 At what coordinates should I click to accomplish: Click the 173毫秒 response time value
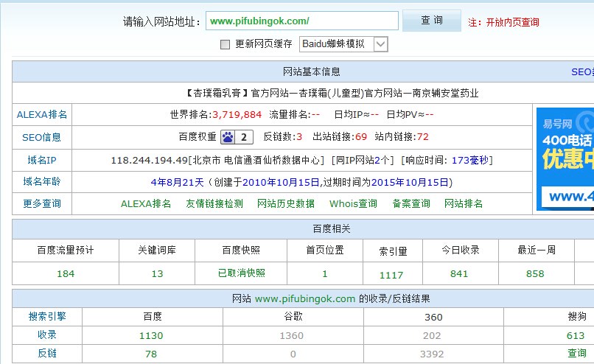coord(469,160)
